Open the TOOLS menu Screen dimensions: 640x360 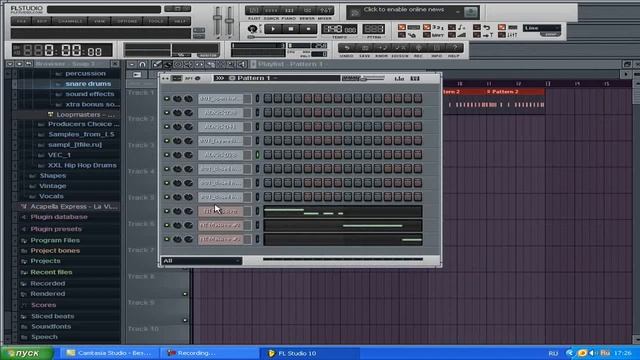156,21
